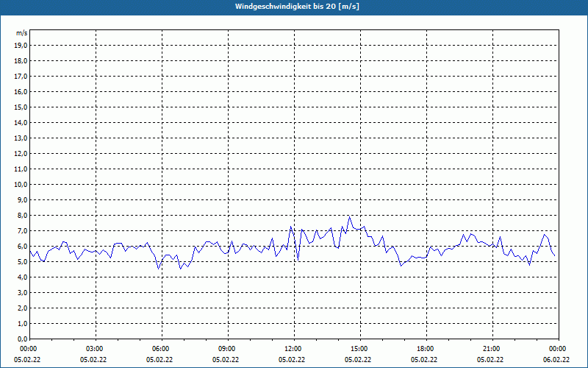Click the 1,0 y-axis label
The width and height of the screenshot is (588, 368).
coord(23,324)
